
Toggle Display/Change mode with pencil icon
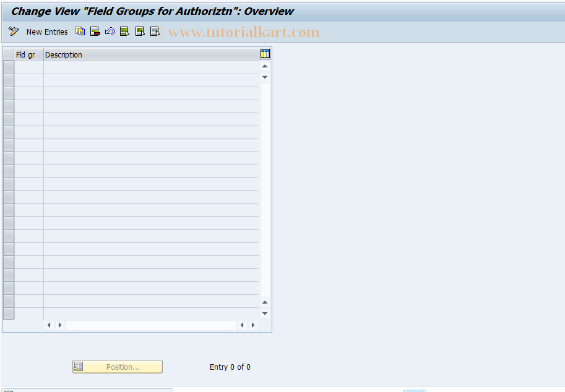click(x=14, y=32)
